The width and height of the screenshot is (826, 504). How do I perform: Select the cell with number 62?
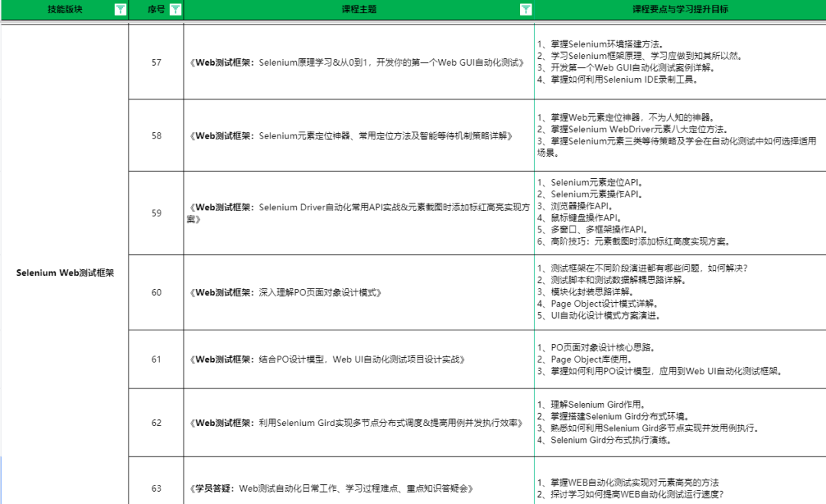(x=157, y=422)
